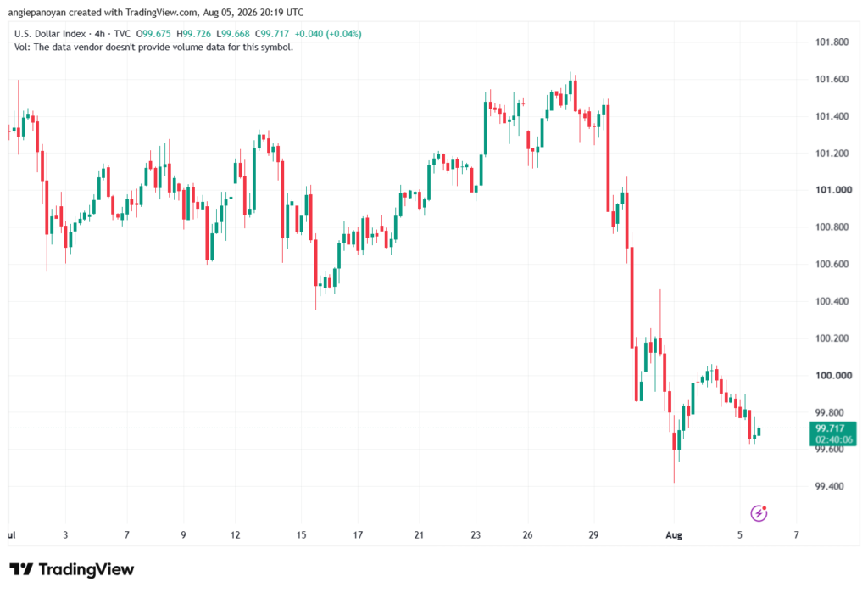
Task: Click the Aug date marker on the time axis
Action: pyautogui.click(x=674, y=534)
